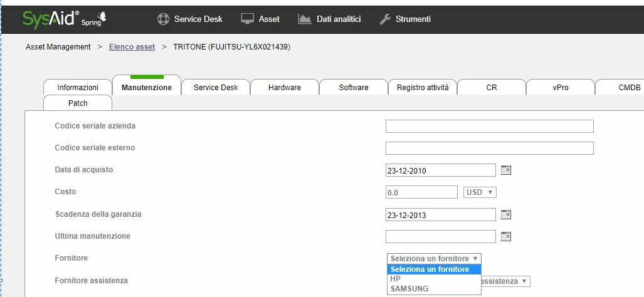Screen dimensions: 644x297
Task: Open the Hardware tab
Action: pyautogui.click(x=285, y=87)
